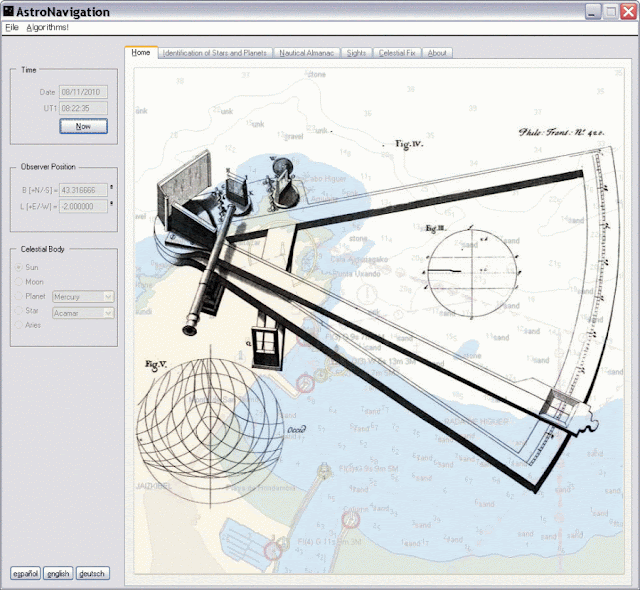Image resolution: width=640 pixels, height=590 pixels.
Task: Open the Nautical Almanac tab
Action: pos(307,53)
